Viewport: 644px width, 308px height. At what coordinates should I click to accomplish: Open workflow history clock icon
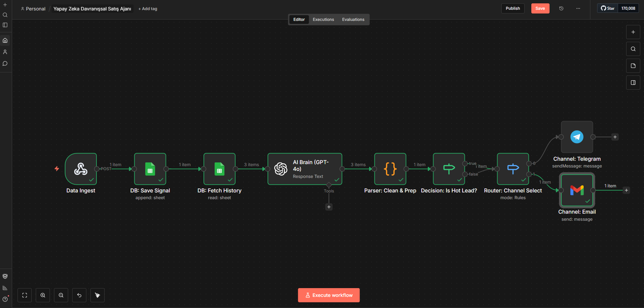[x=561, y=8]
